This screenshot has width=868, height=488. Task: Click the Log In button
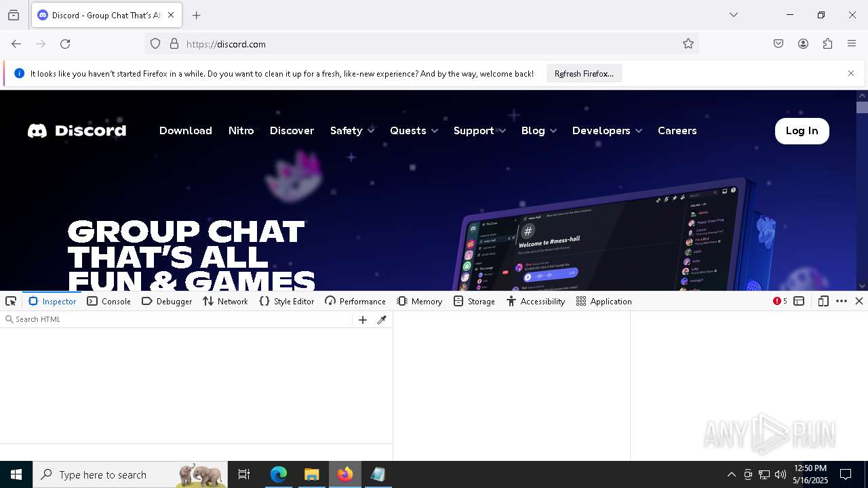[802, 131]
